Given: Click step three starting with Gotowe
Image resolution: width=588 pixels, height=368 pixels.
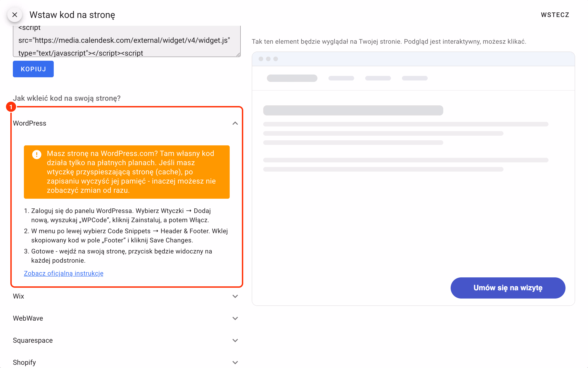Looking at the screenshot, I should click(x=122, y=256).
